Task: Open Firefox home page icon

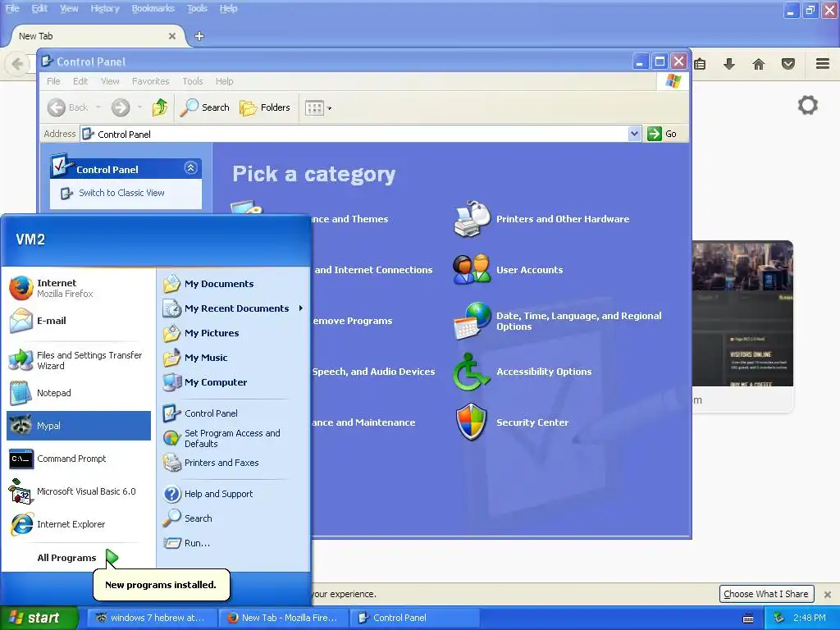Action: click(759, 64)
